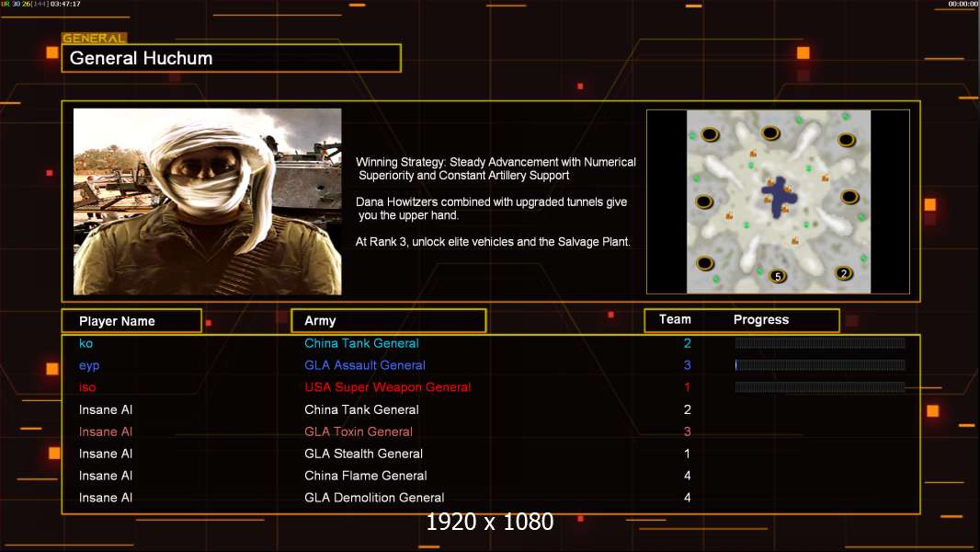Click team number in GLA Toxin General row
The image size is (980, 552).
point(688,431)
